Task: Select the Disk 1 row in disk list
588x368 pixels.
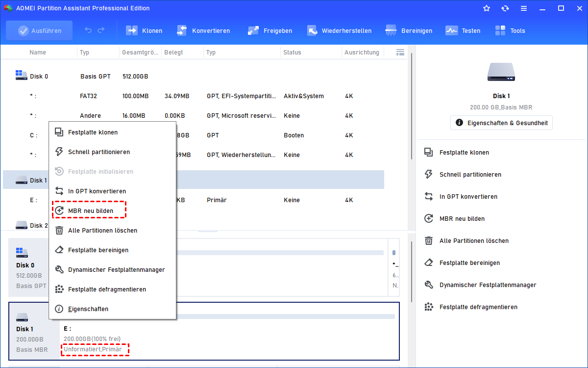Action: (x=194, y=181)
